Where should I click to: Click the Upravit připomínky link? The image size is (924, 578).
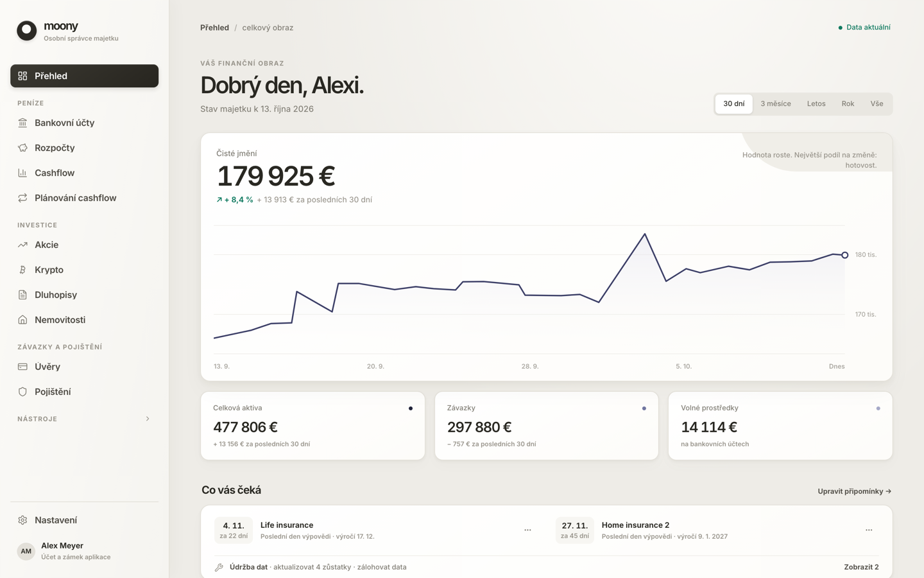click(855, 491)
